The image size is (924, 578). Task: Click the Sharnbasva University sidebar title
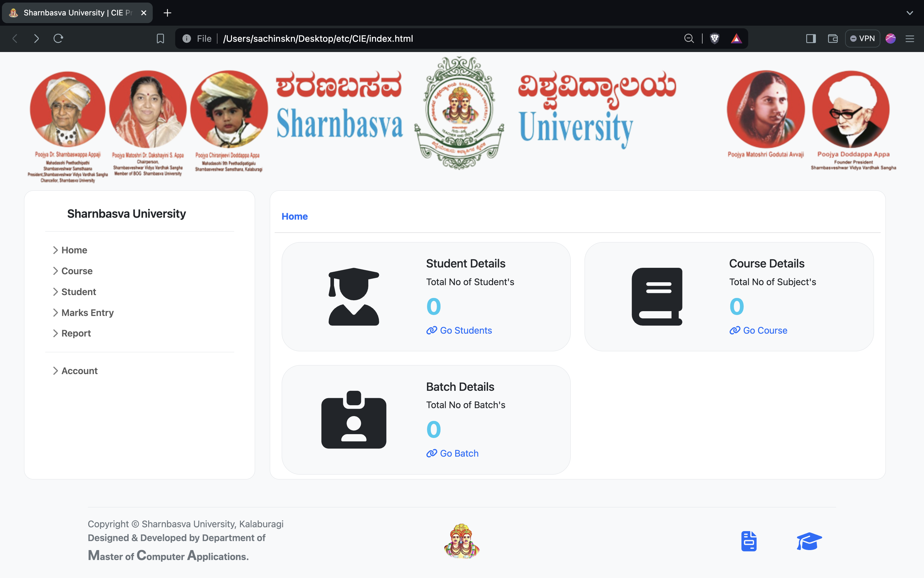(x=126, y=214)
